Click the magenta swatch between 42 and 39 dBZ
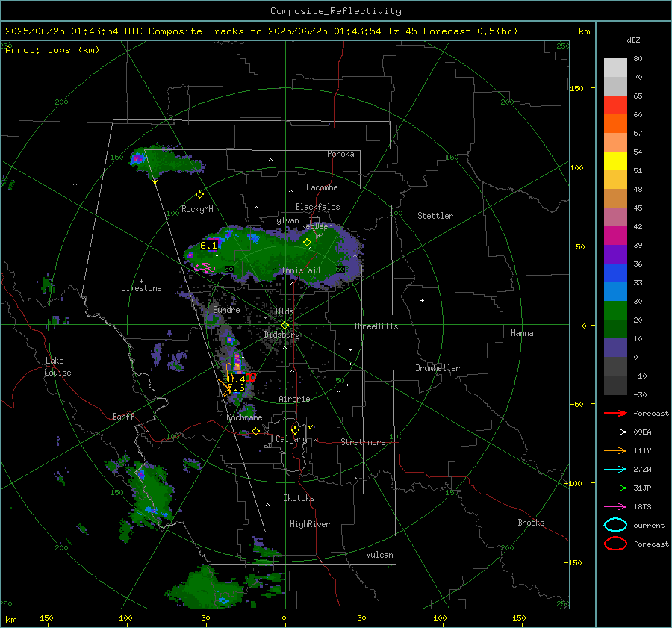 [x=615, y=236]
